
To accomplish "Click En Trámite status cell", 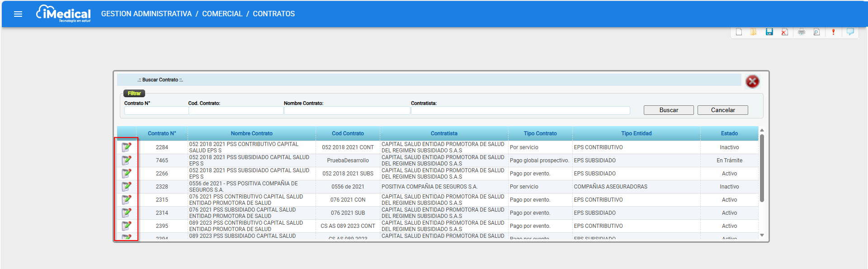I will coord(729,160).
